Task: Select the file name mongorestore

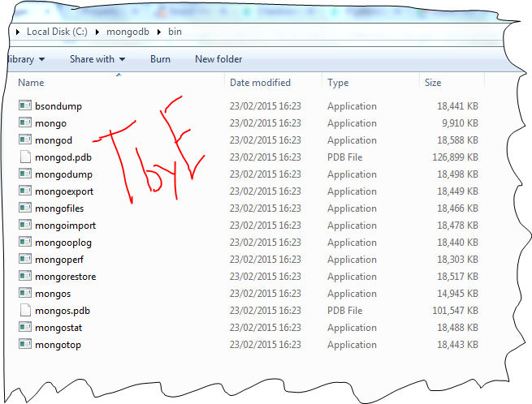Action: coord(66,277)
